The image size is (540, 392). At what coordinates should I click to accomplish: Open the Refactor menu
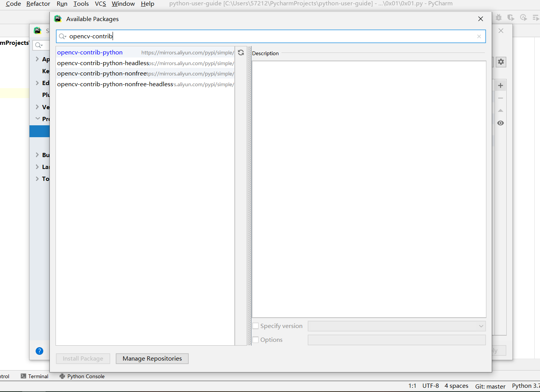point(38,4)
